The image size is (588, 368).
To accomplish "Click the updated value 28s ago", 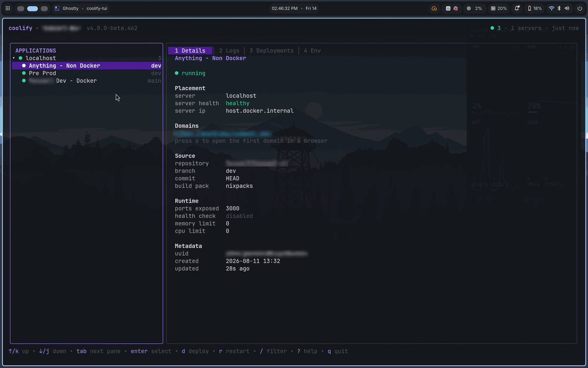I will tap(238, 268).
